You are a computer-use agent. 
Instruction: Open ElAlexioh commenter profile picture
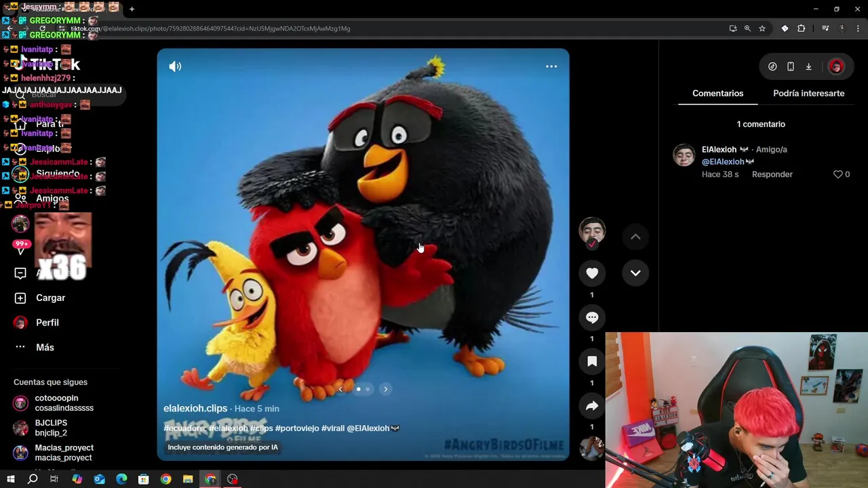pyautogui.click(x=684, y=155)
